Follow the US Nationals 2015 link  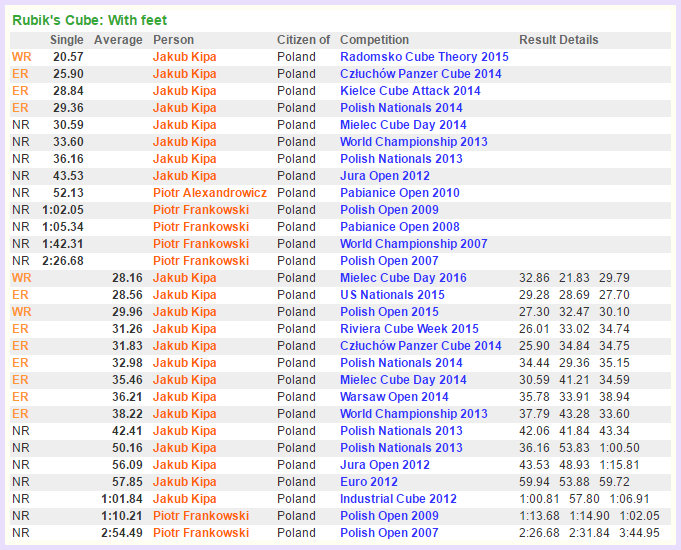[392, 295]
